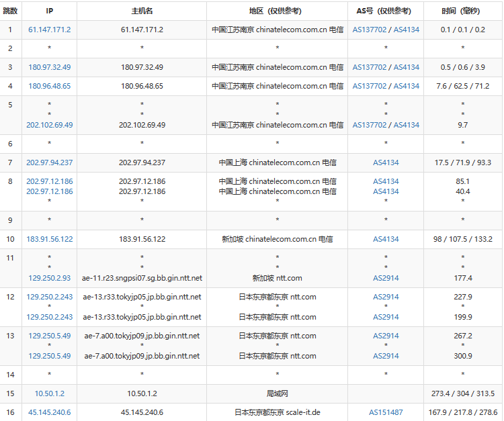The height and width of the screenshot is (421, 504).
Task: Select time value 167.9 / 217.8 / 278.6
Action: click(463, 412)
